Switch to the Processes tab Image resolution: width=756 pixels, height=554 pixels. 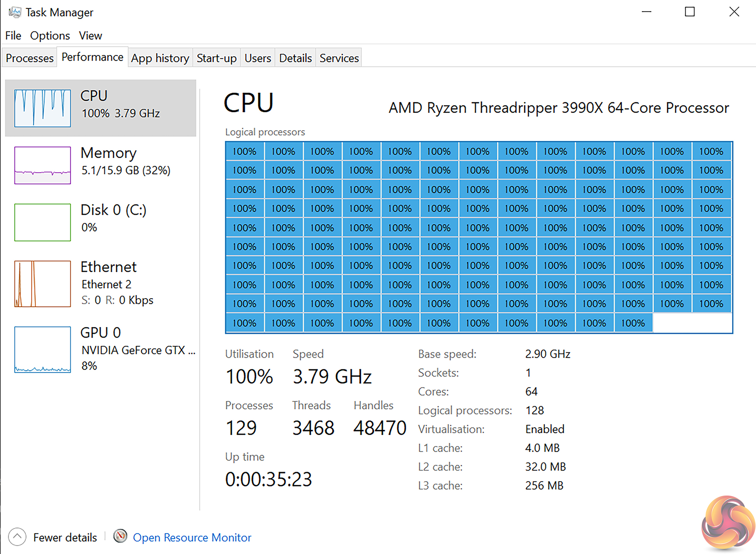30,58
